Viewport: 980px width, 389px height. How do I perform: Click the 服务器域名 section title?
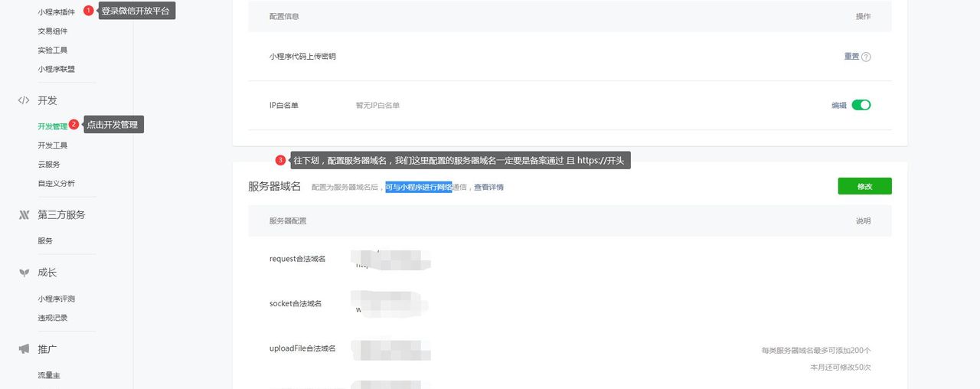click(274, 186)
